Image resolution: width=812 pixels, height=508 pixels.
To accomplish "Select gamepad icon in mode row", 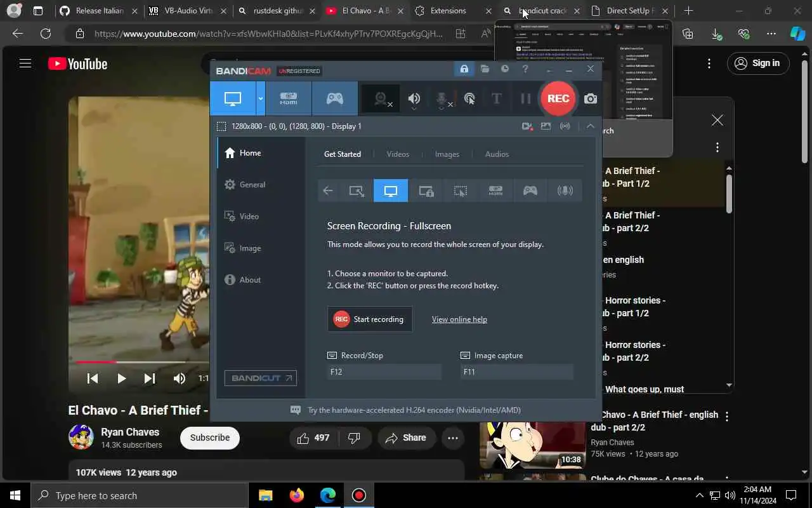I will click(530, 190).
